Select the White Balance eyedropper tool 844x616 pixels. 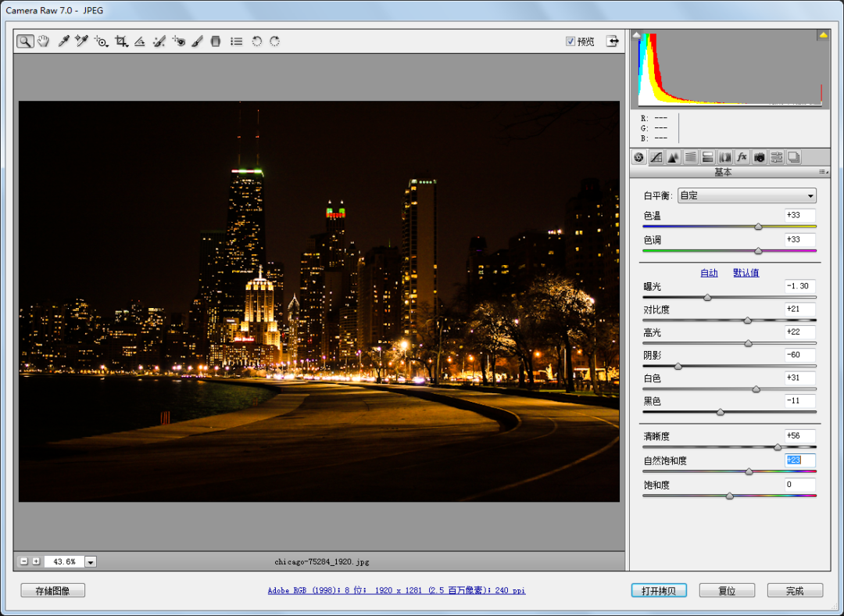coord(63,41)
